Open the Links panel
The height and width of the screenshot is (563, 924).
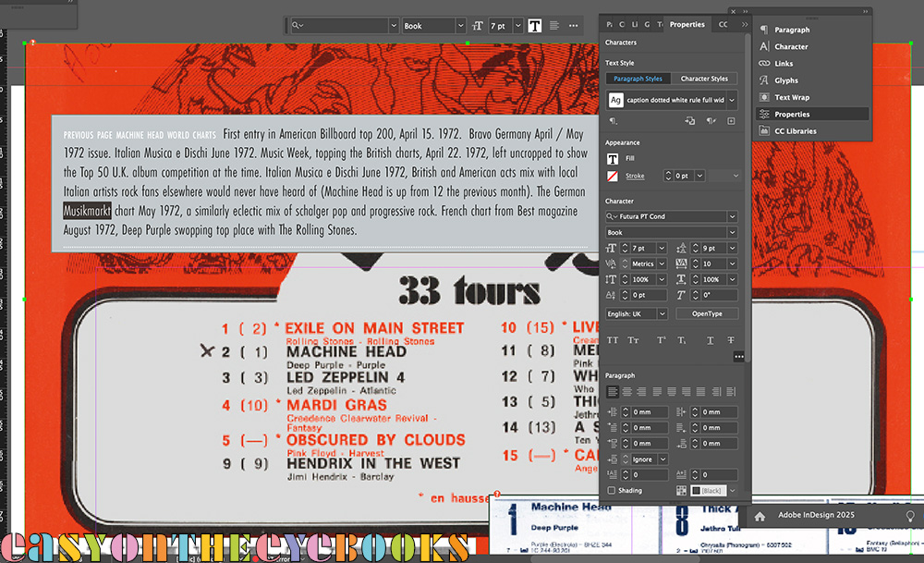coord(784,64)
